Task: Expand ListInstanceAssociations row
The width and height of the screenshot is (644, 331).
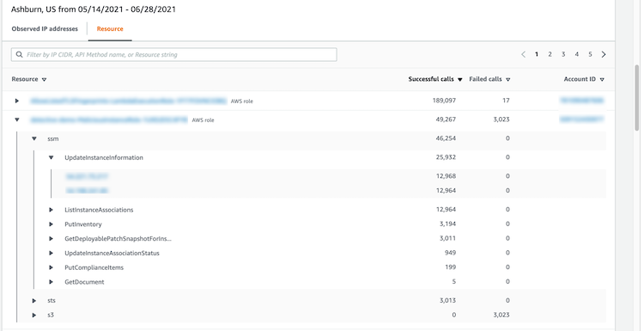Action: point(51,210)
